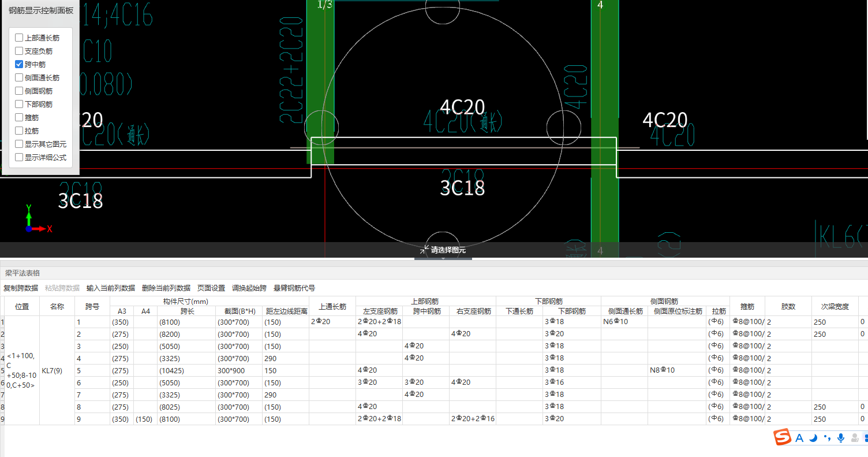Turn on the 箍筋 display checkbox
This screenshot has height=457, width=868.
[19, 117]
